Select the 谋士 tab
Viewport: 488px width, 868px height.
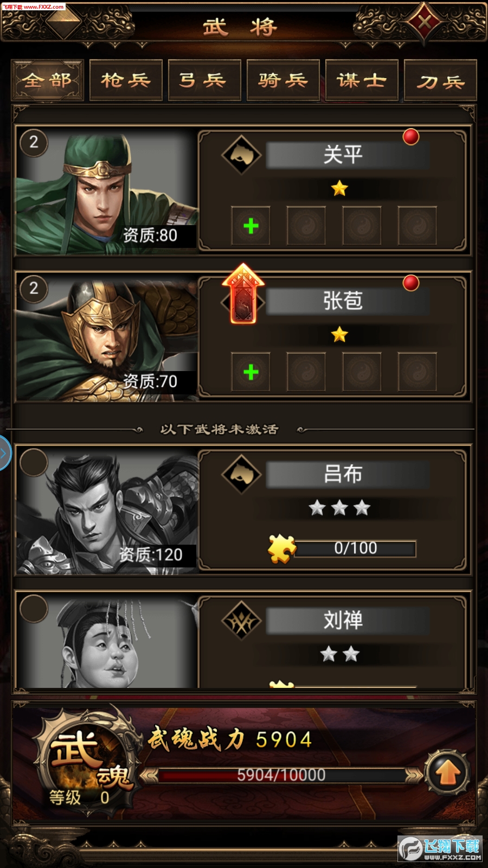click(362, 80)
